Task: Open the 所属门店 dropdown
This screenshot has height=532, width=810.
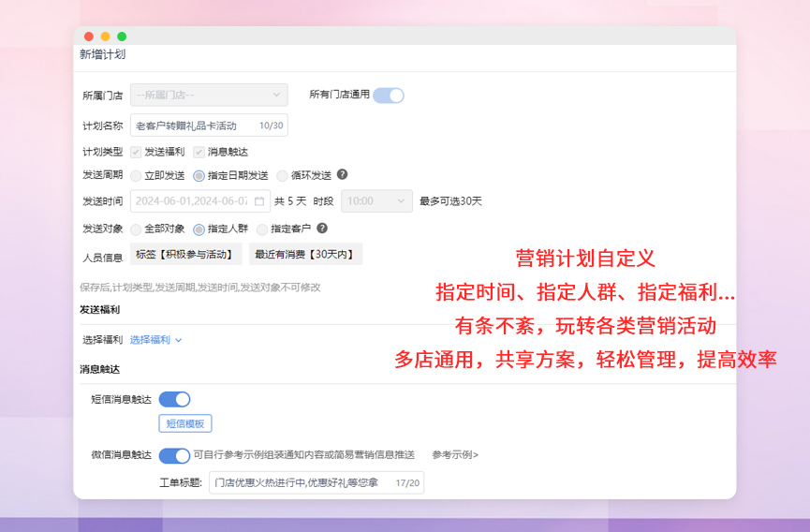Action: (x=209, y=95)
